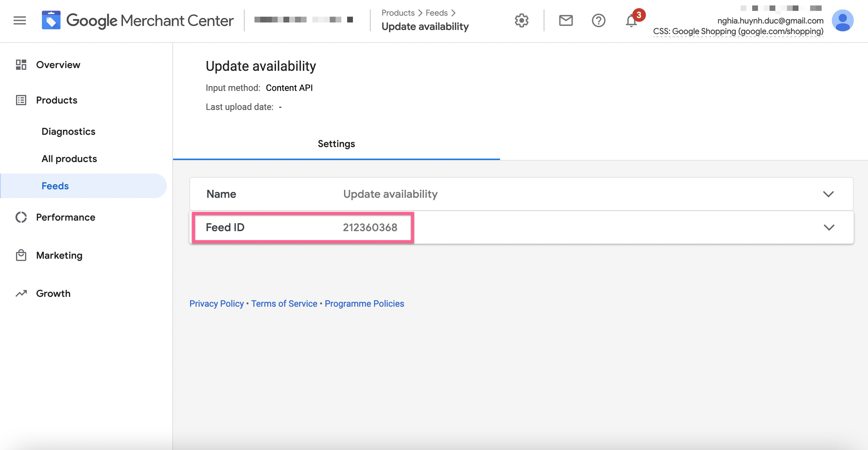Image resolution: width=868 pixels, height=450 pixels.
Task: Open the settings gear icon
Action: click(x=522, y=21)
